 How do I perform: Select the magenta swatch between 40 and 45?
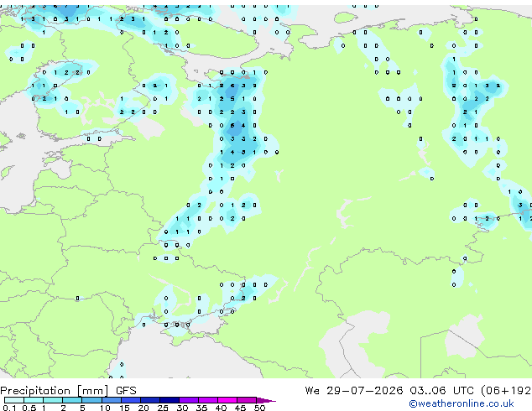click(x=227, y=400)
